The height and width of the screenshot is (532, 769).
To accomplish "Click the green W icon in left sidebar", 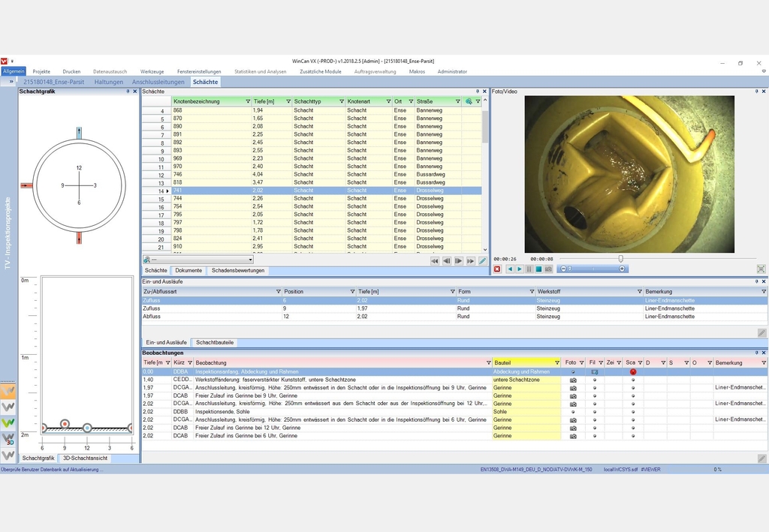I will click(9, 423).
